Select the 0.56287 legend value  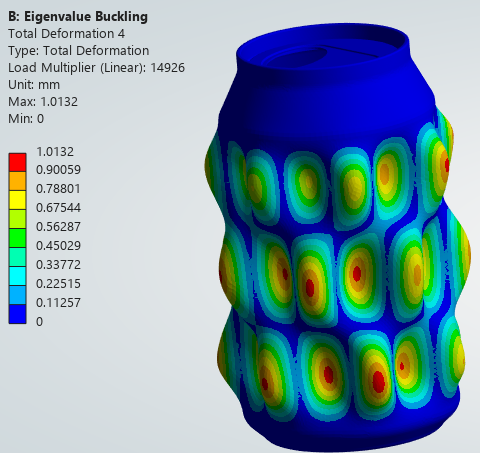(58, 227)
